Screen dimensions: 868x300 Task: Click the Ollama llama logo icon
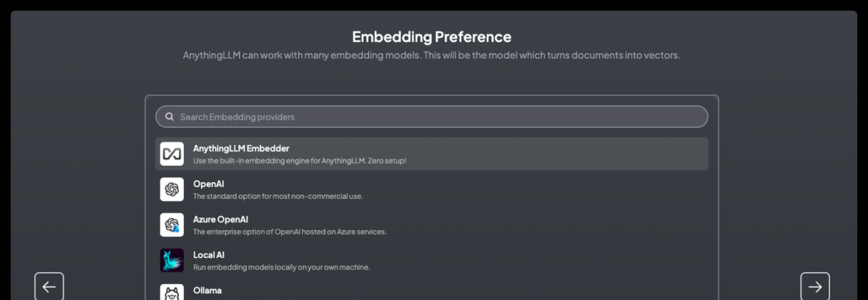(x=172, y=293)
